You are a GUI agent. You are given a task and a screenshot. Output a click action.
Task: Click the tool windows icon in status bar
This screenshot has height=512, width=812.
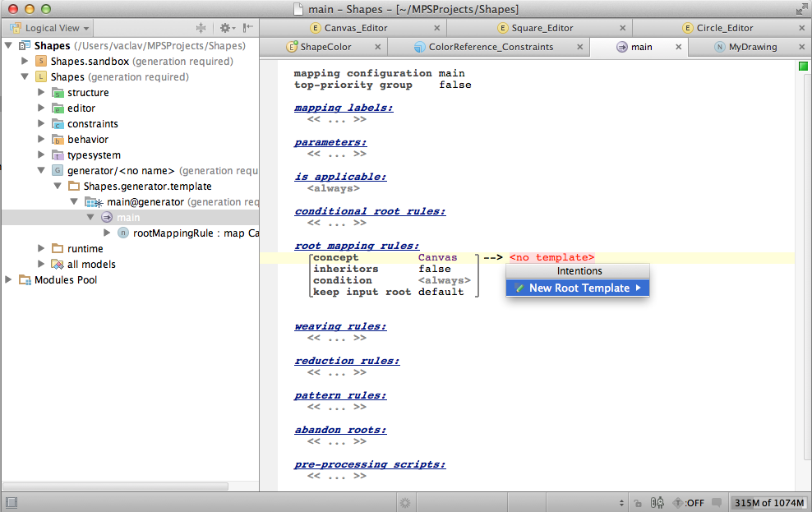[x=12, y=502]
